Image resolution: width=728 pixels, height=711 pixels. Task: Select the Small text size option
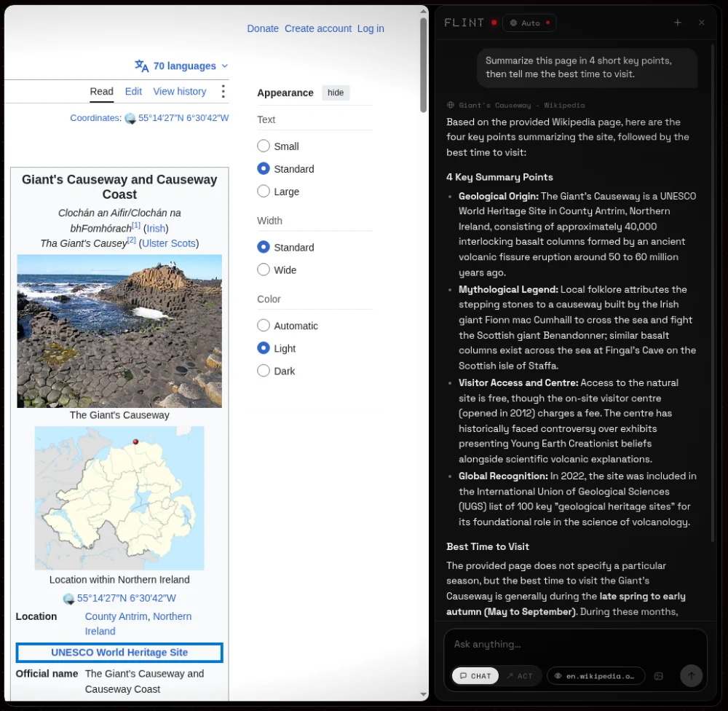[264, 146]
